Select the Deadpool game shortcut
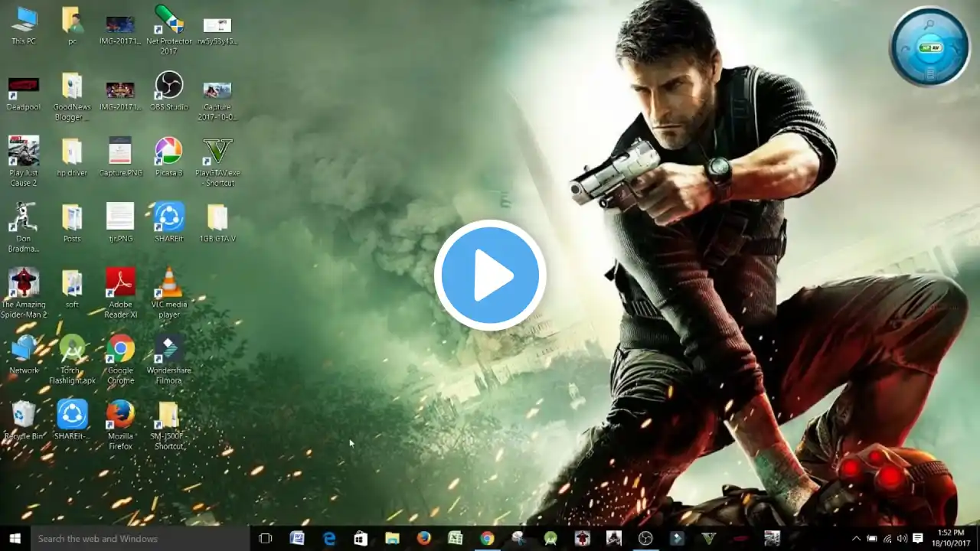This screenshot has width=980, height=551. click(x=24, y=86)
